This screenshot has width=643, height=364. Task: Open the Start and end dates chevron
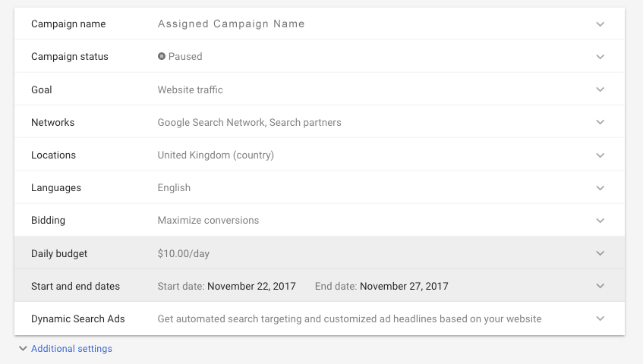click(600, 286)
